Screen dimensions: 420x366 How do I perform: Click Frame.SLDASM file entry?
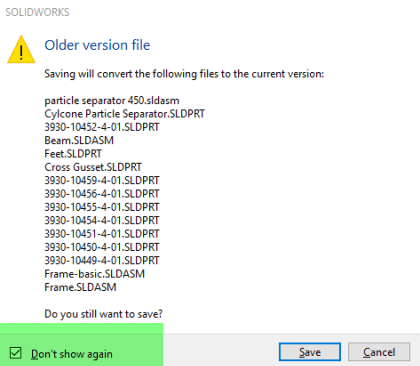[80, 287]
